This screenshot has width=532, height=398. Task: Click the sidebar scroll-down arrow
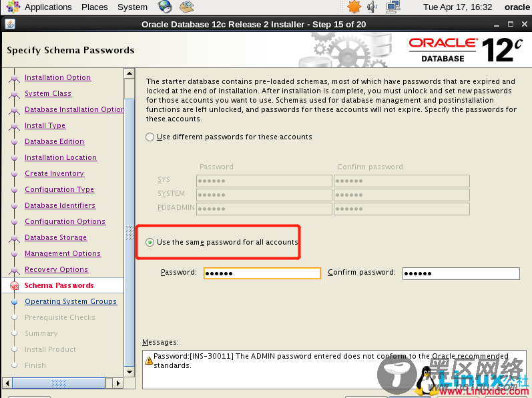[x=129, y=371]
